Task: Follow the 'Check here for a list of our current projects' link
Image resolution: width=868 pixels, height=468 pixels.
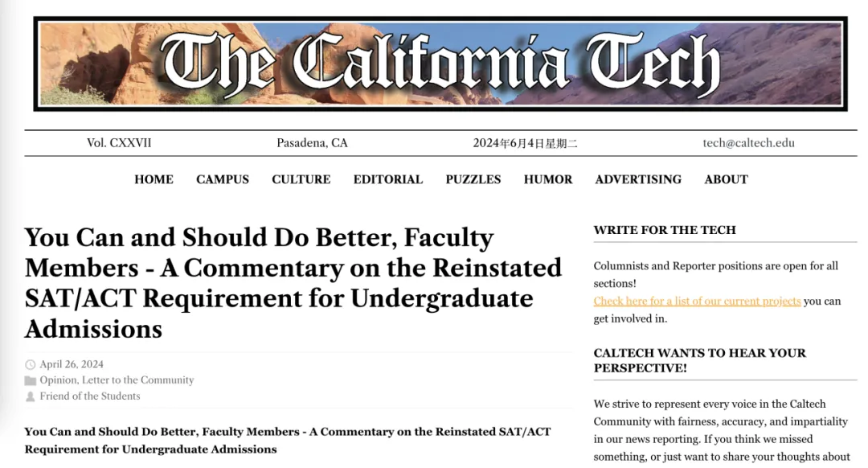Action: (x=697, y=302)
